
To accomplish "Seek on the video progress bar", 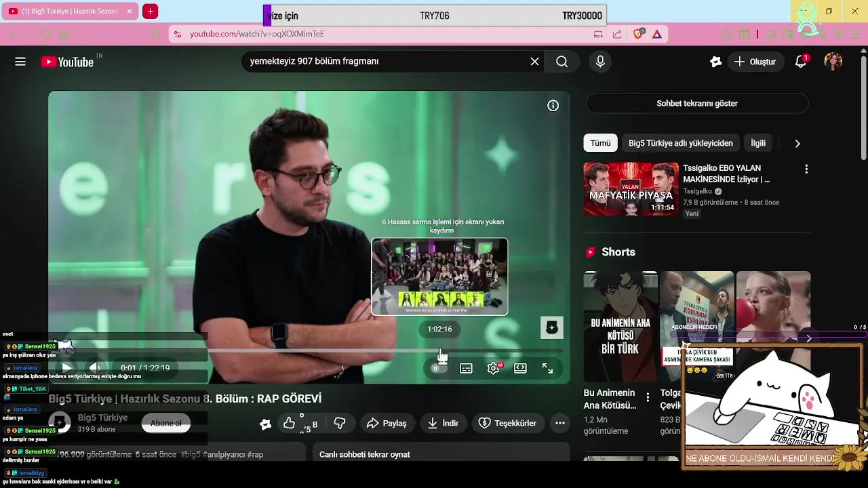I will (x=309, y=350).
